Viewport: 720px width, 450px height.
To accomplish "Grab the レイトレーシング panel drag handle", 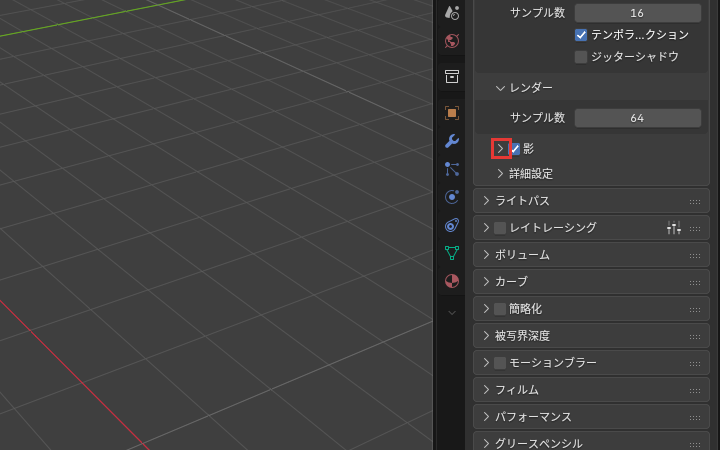I will [x=695, y=228].
